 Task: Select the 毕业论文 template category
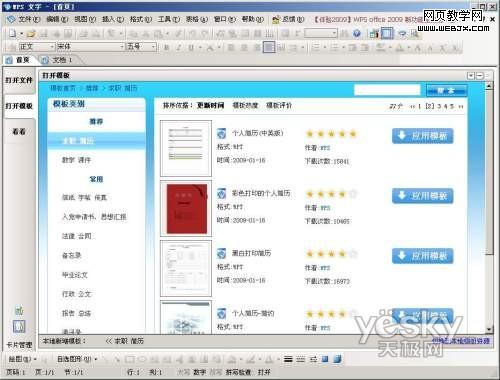75,275
